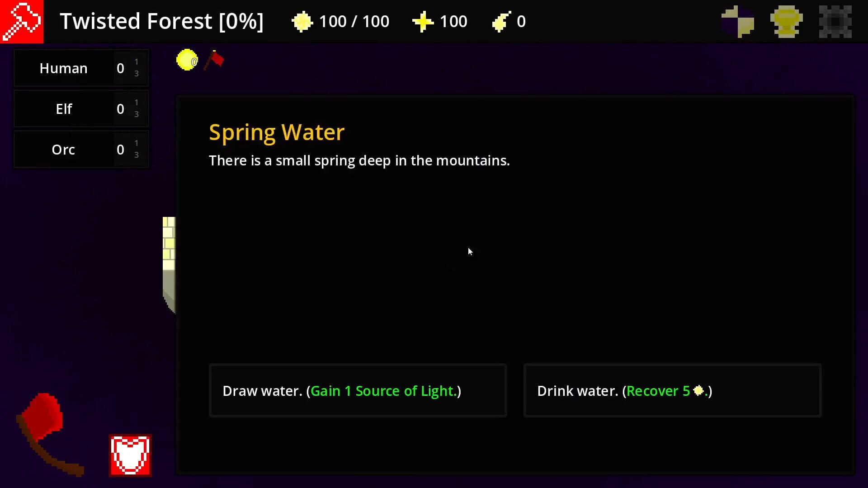Increase the Orc unit count stepper

pyautogui.click(x=136, y=143)
